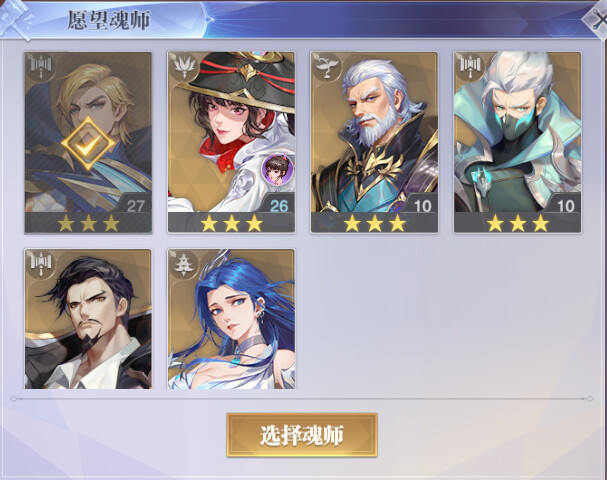The height and width of the screenshot is (480, 607).
Task: Select the black-hat woman character card
Action: coord(231,143)
